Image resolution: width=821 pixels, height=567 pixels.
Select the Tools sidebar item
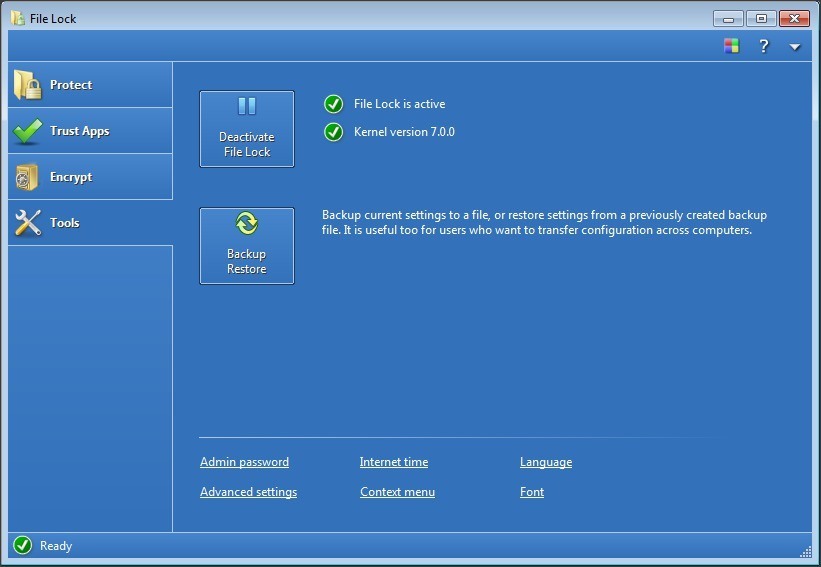tap(90, 223)
